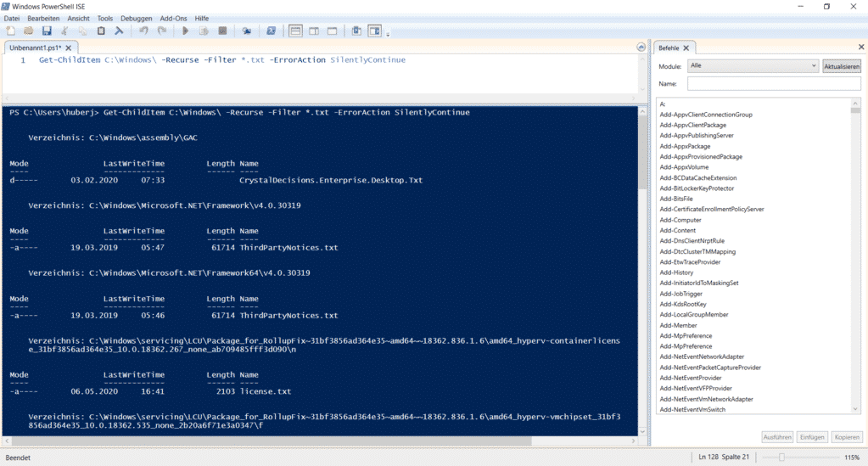The width and height of the screenshot is (868, 466).
Task: Open a new remote PowerShell tab icon
Action: pos(246,31)
